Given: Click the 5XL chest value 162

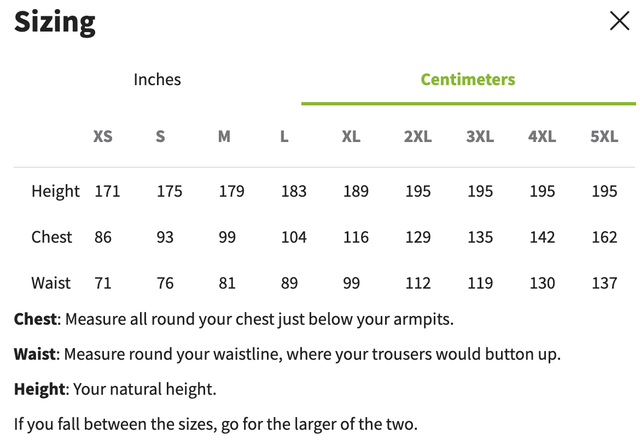Looking at the screenshot, I should point(604,237).
